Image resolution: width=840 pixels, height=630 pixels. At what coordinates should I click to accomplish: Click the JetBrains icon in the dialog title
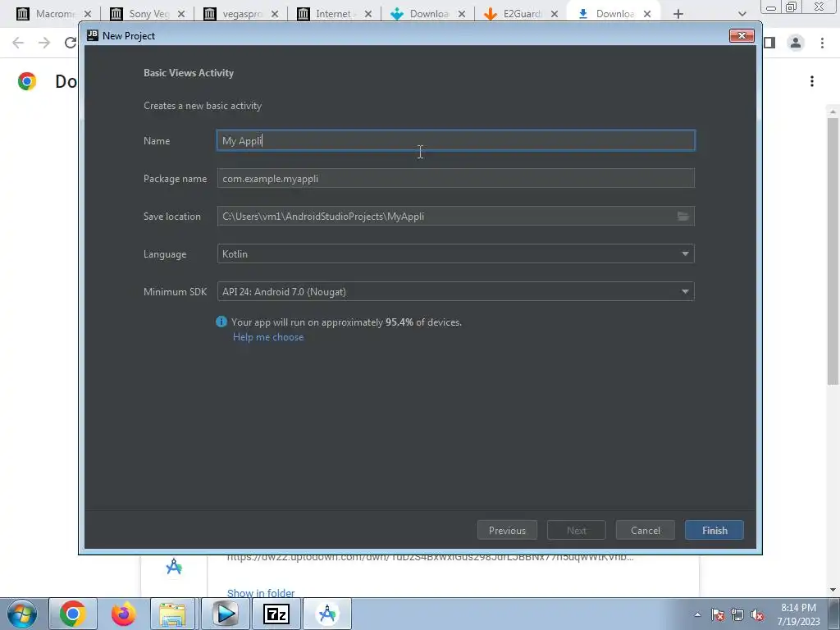pyautogui.click(x=92, y=35)
